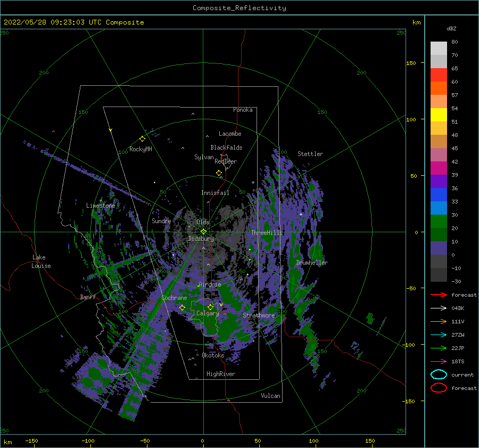Click the Lake Louise map label
This screenshot has height=448, width=479.
[x=41, y=262]
